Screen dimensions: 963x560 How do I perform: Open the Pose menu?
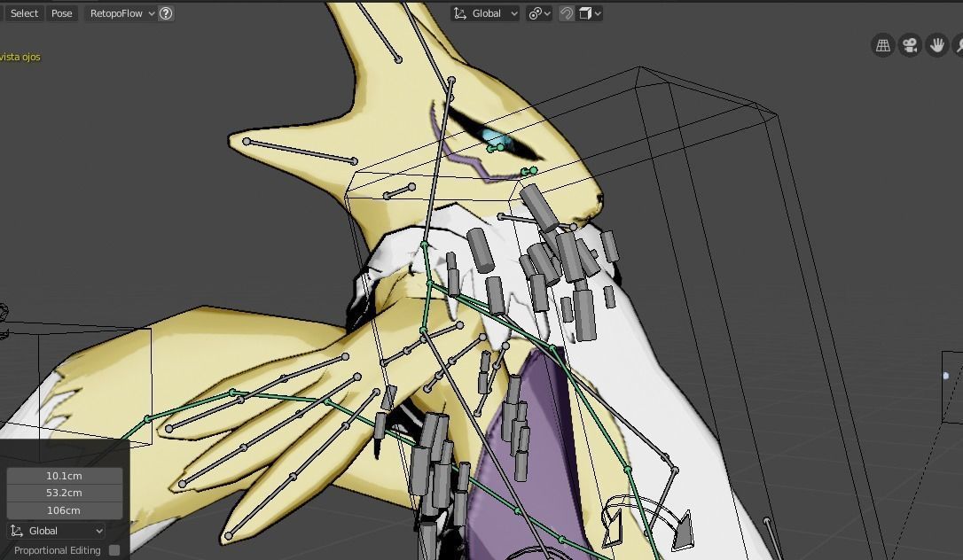coord(61,12)
